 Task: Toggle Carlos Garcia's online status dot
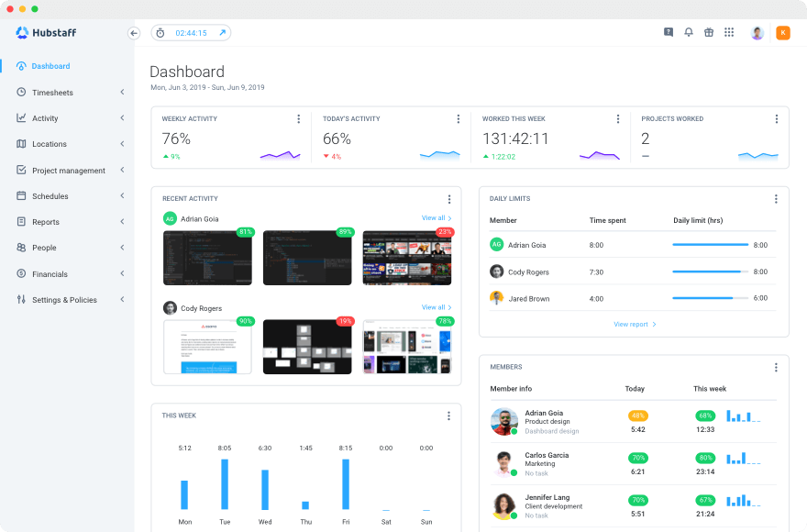pos(514,471)
